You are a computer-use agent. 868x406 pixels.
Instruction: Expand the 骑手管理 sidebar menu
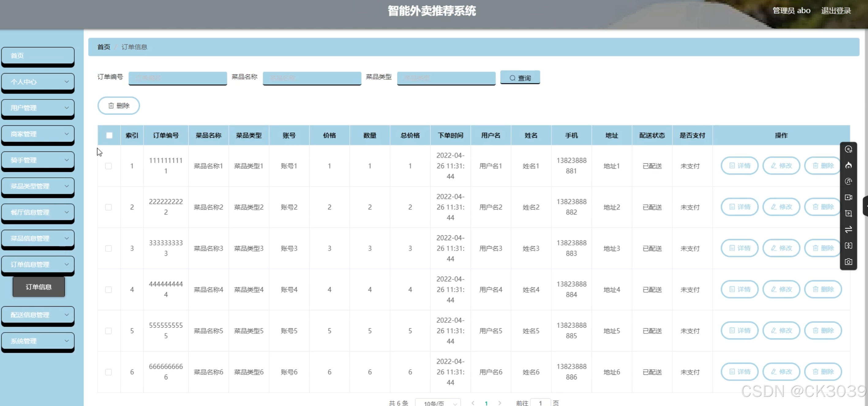[x=38, y=160]
